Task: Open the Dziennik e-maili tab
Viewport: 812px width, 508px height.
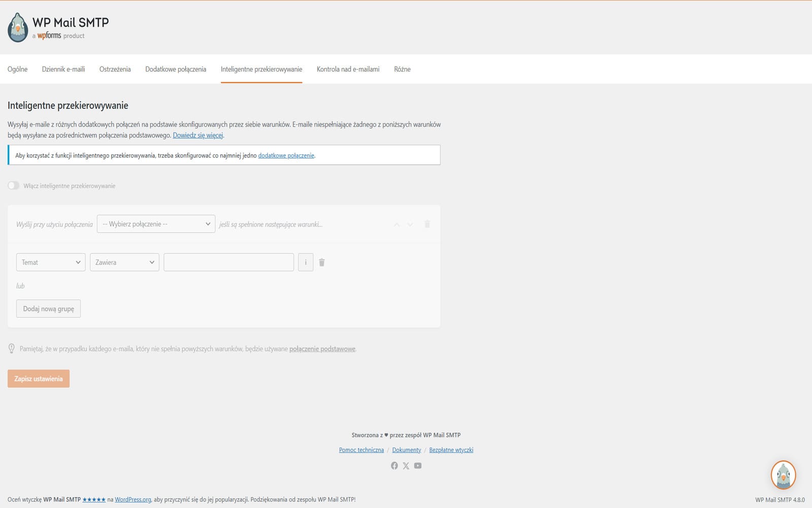Action: 63,69
